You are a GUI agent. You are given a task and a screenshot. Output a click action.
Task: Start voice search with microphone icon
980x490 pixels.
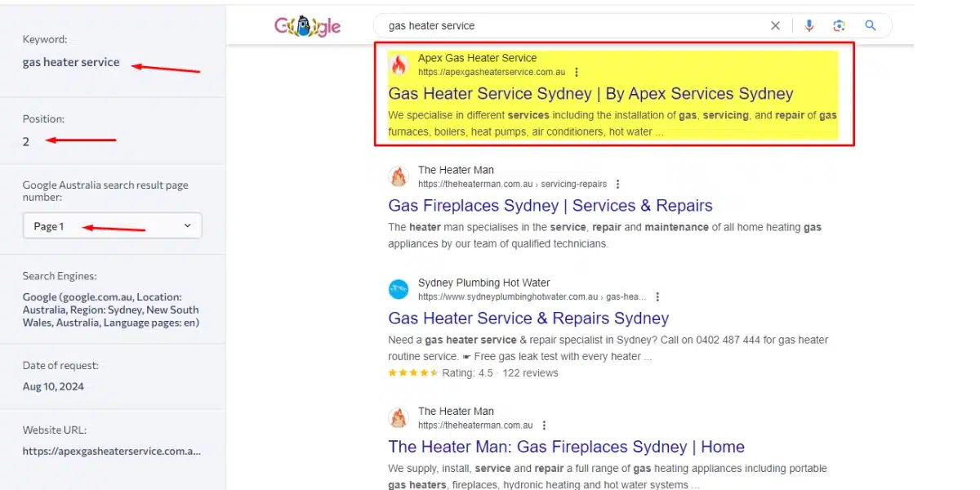point(808,25)
